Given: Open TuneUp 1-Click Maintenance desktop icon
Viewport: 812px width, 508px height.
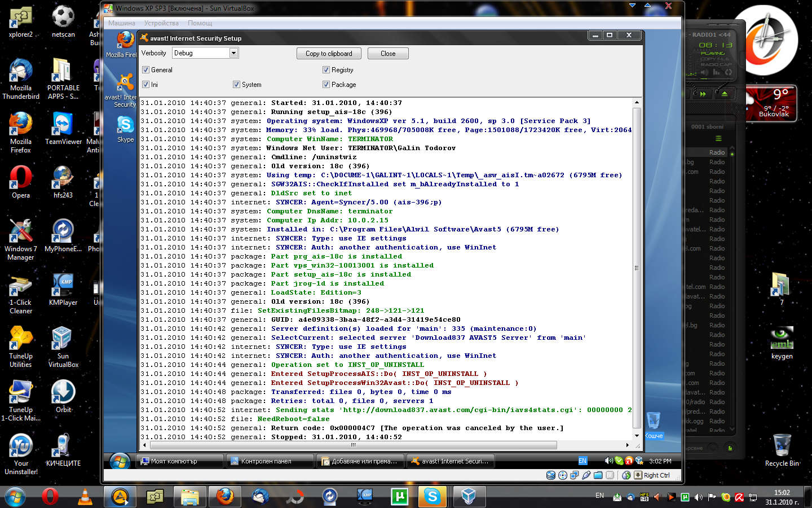Looking at the screenshot, I should click(x=21, y=401).
